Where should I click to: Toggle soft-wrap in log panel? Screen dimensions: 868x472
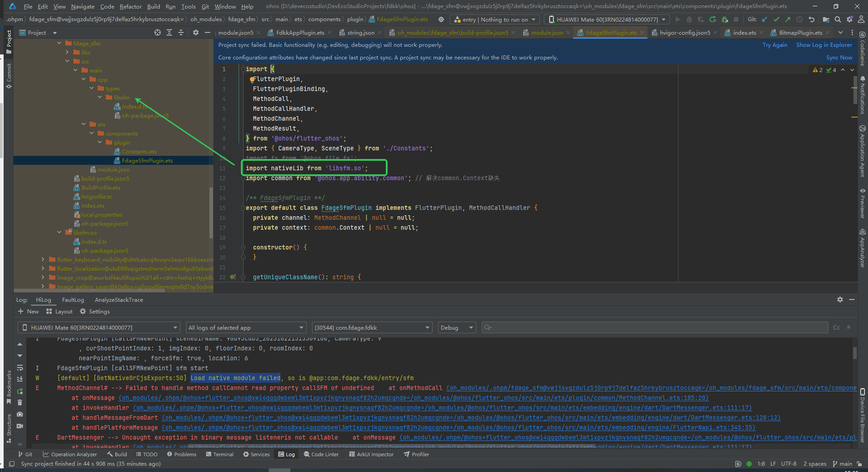click(x=20, y=368)
